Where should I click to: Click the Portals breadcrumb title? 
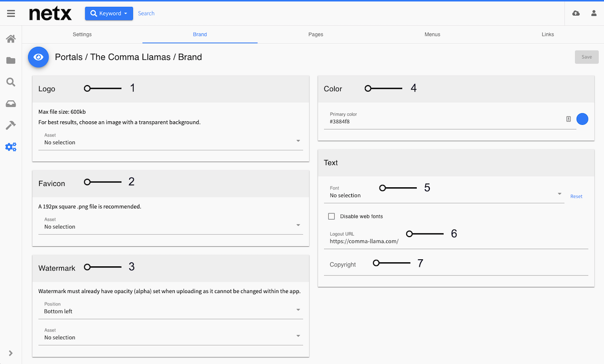pyautogui.click(x=128, y=57)
